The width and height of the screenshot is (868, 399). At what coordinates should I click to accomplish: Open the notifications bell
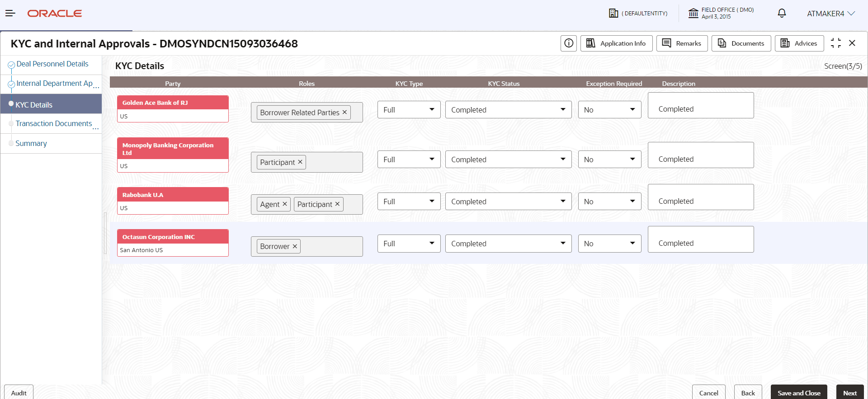coord(782,13)
